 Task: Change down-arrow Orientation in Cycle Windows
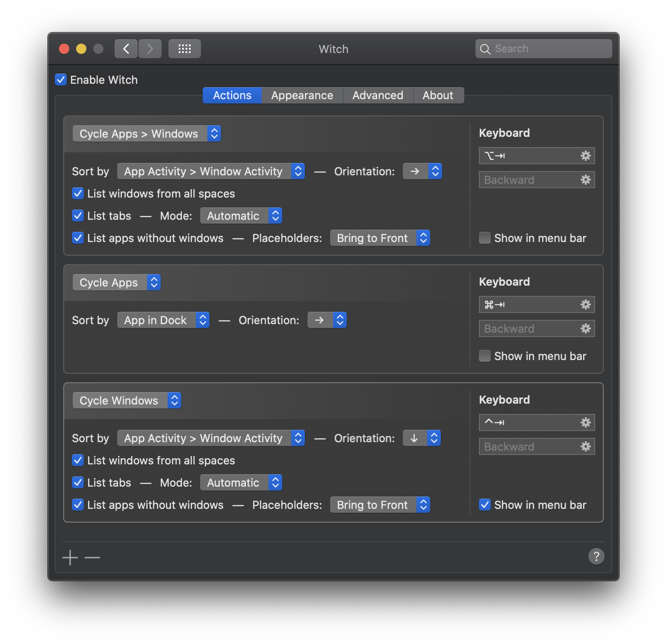coord(422,438)
